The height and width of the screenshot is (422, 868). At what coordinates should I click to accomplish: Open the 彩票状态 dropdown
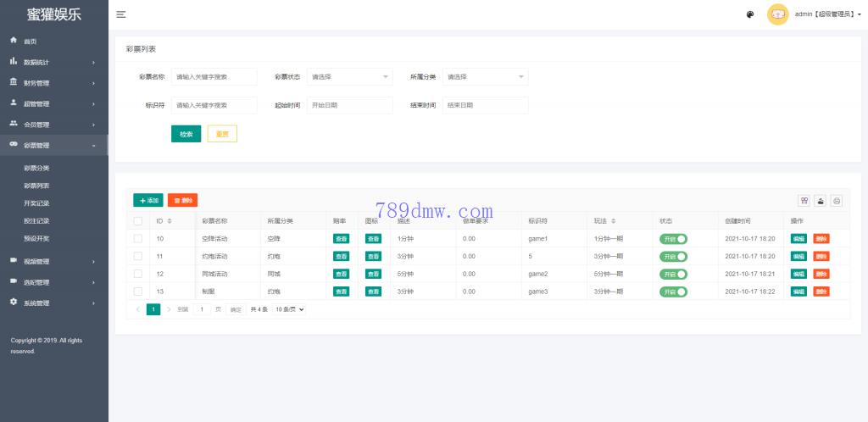[349, 77]
